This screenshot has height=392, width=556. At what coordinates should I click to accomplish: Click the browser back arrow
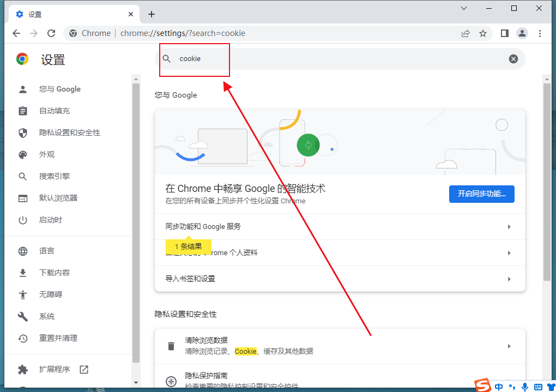pyautogui.click(x=16, y=33)
